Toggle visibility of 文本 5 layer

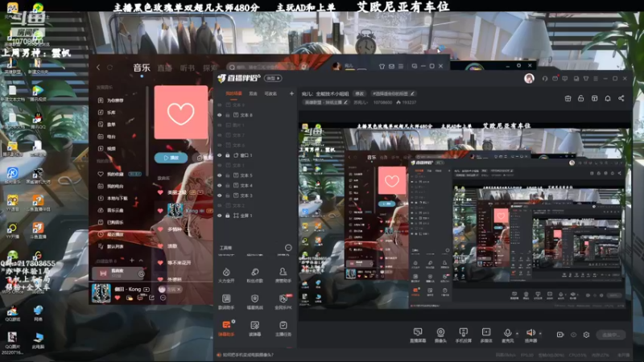pos(220,175)
